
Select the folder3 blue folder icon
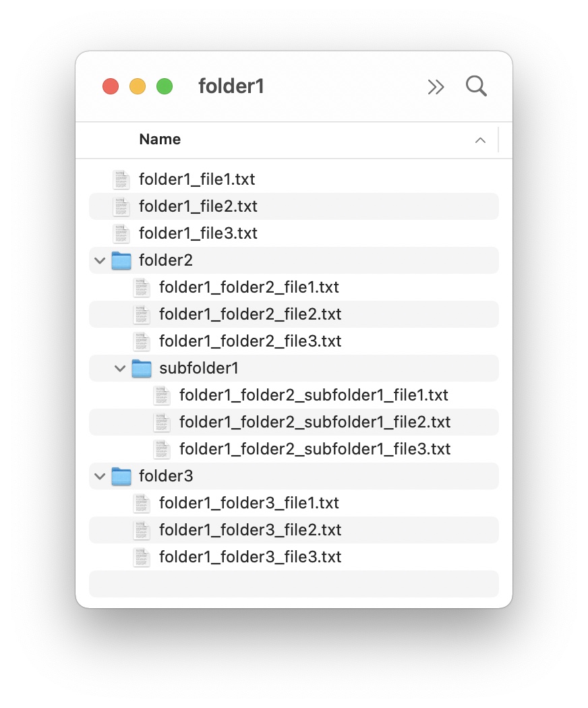[121, 476]
